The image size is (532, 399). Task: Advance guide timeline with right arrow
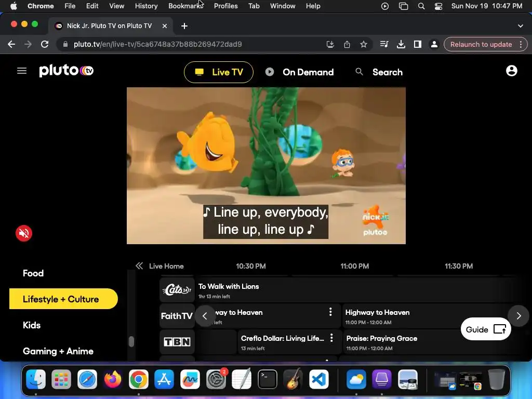[x=518, y=316]
